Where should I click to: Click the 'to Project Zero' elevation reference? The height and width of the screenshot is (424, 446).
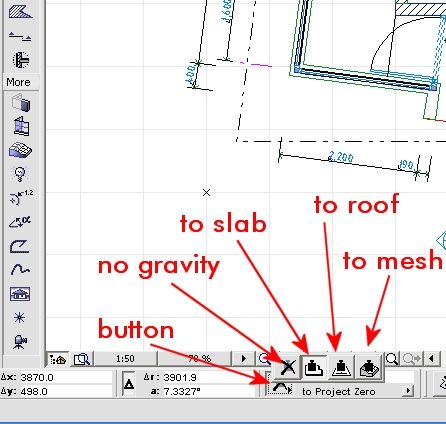pos(338,391)
